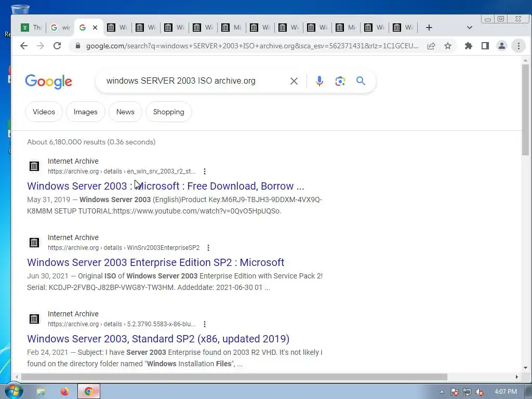Open a new tab with the plus button
532x399 pixels.
click(x=429, y=28)
